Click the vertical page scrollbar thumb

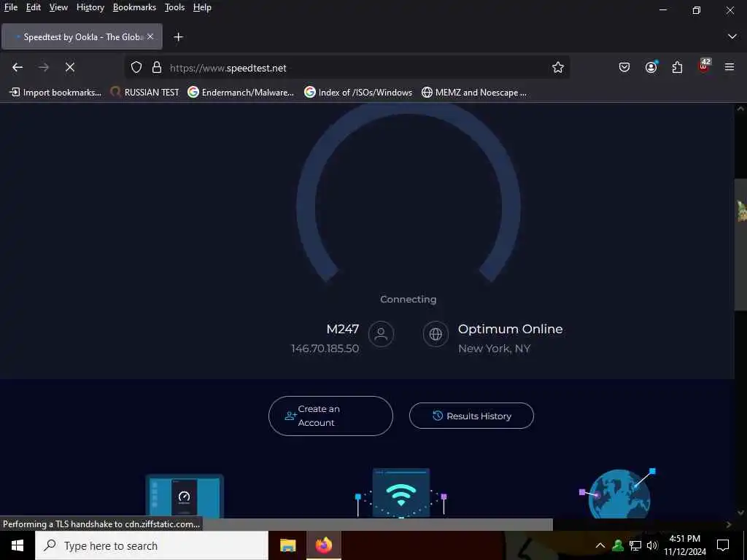click(740, 245)
